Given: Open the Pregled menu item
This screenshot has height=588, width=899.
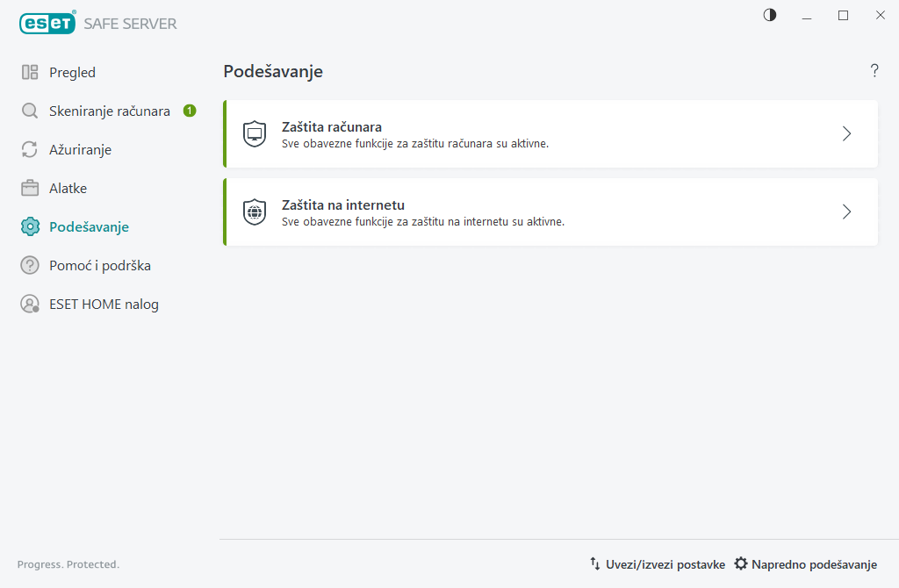Looking at the screenshot, I should coord(72,73).
